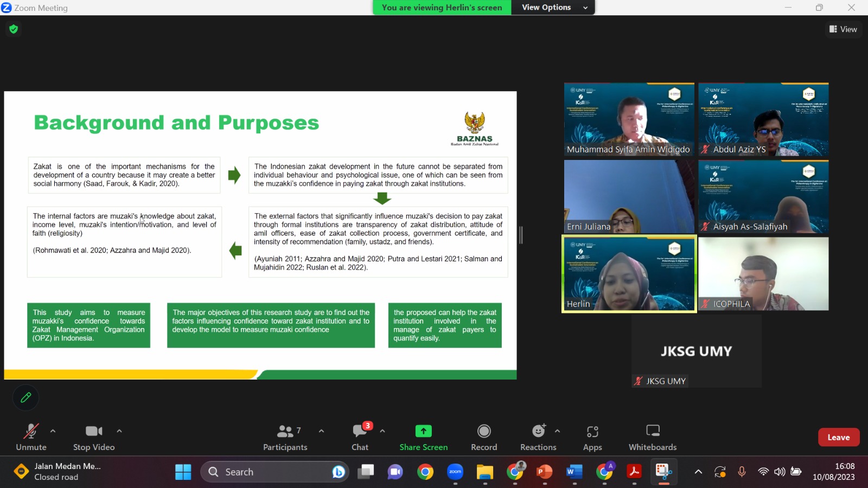Click the divider handle beside shared screen

click(x=521, y=235)
